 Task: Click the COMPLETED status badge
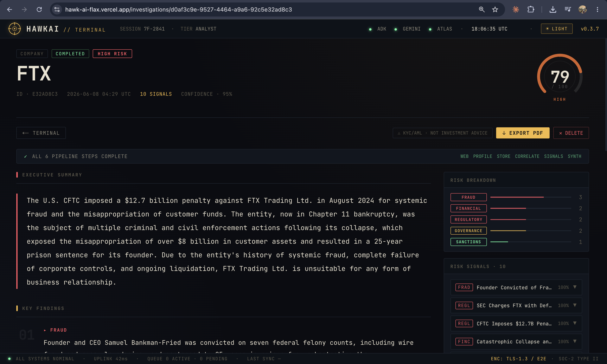click(70, 54)
